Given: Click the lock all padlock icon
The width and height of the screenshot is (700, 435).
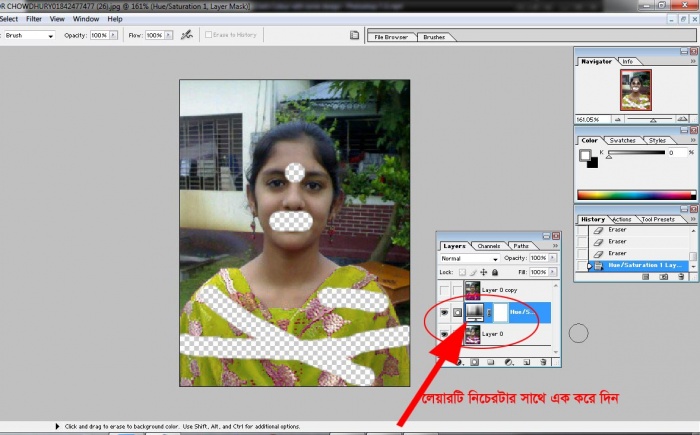Looking at the screenshot, I should point(495,272).
